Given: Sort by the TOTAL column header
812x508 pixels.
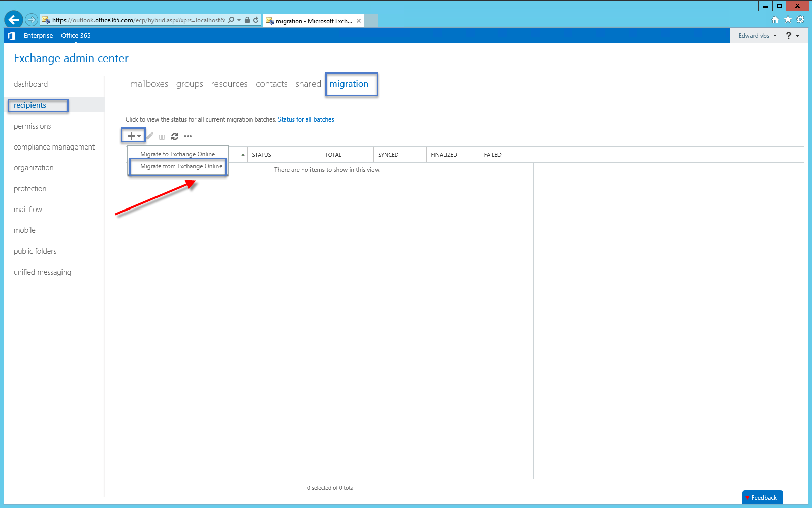Looking at the screenshot, I should [x=348, y=155].
